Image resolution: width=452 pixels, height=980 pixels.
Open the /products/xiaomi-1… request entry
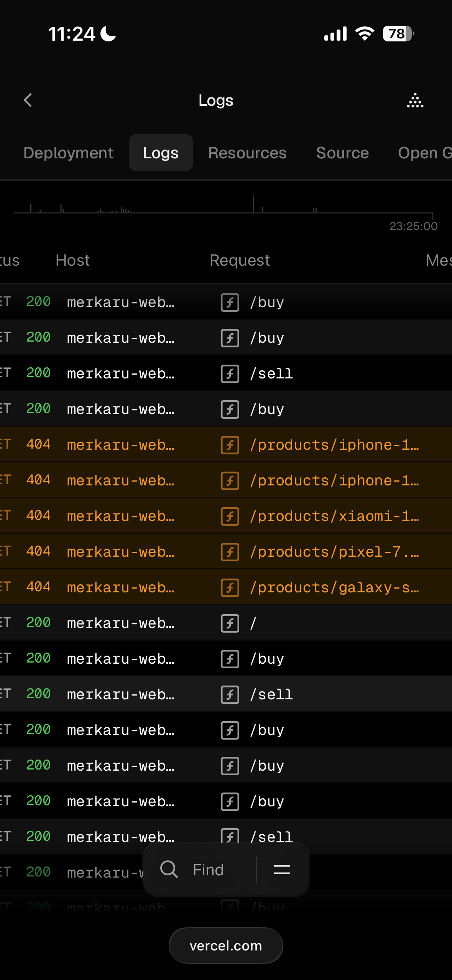[x=334, y=516]
